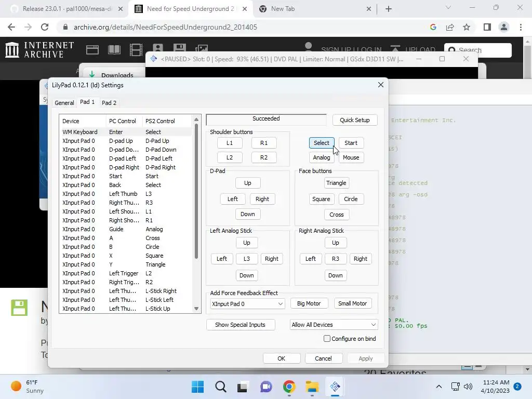Show hidden tray icons chevron

438,387
